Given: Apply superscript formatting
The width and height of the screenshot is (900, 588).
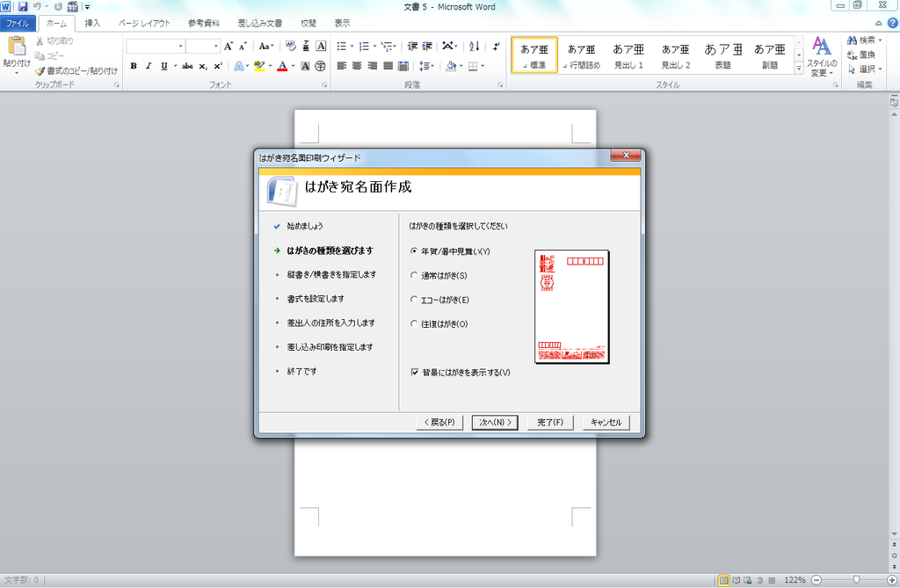Looking at the screenshot, I should (218, 66).
